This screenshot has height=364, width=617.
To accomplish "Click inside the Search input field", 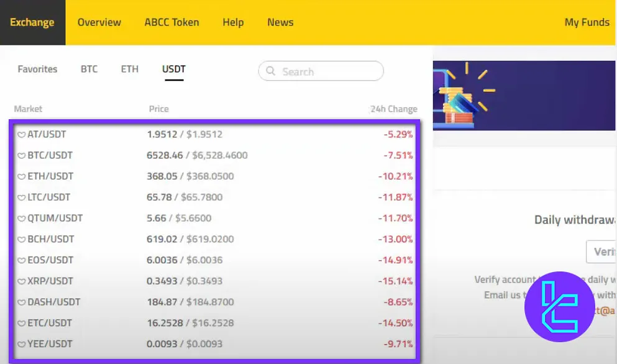I will tap(323, 71).
